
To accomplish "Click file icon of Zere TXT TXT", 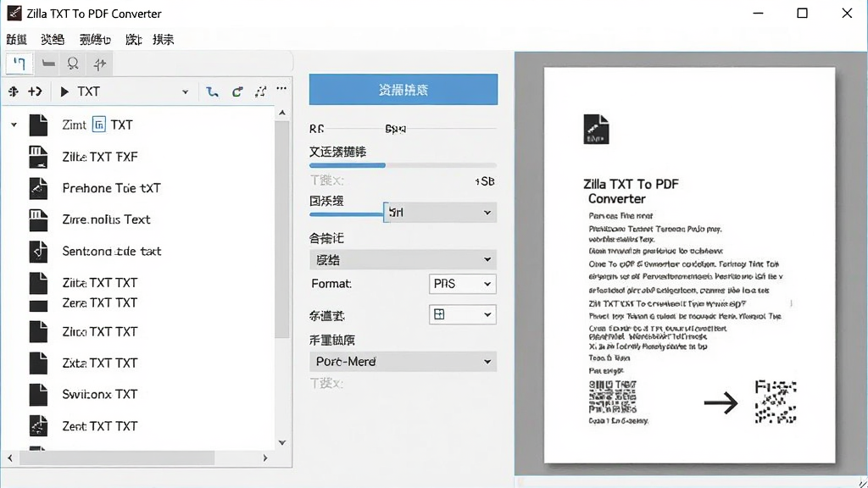I will pyautogui.click(x=38, y=305).
